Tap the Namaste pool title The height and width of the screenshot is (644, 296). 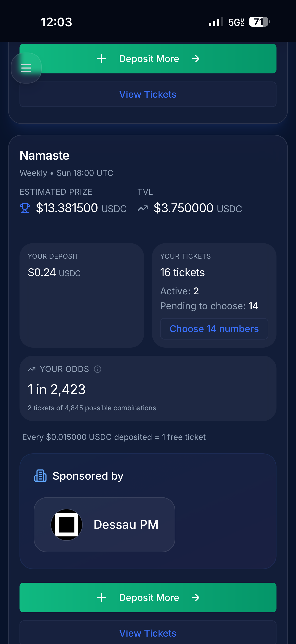click(x=44, y=156)
